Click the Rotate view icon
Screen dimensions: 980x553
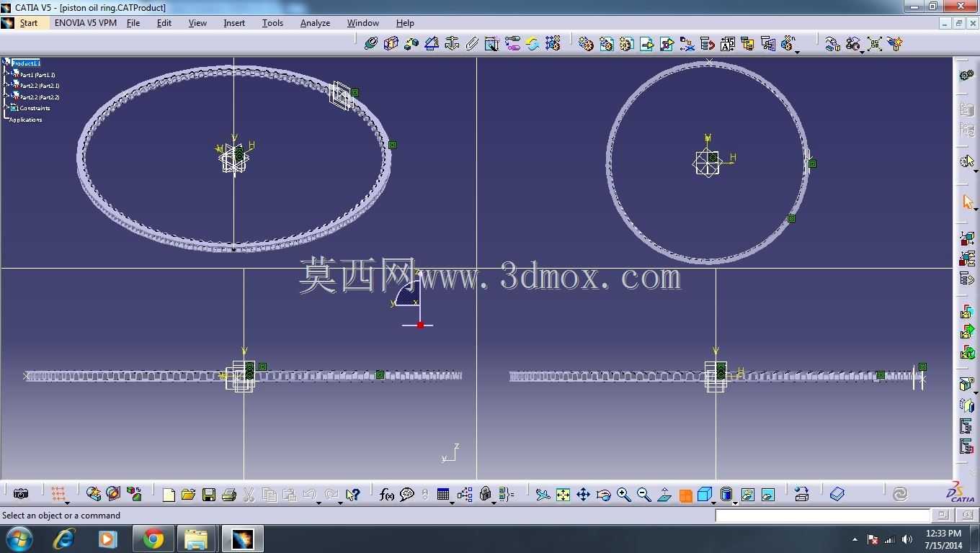[604, 495]
